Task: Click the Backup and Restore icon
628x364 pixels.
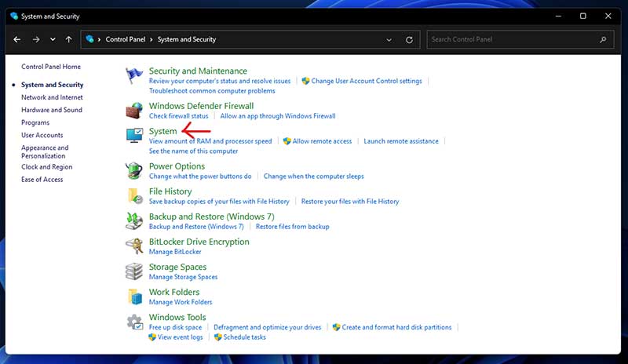Action: click(x=134, y=220)
